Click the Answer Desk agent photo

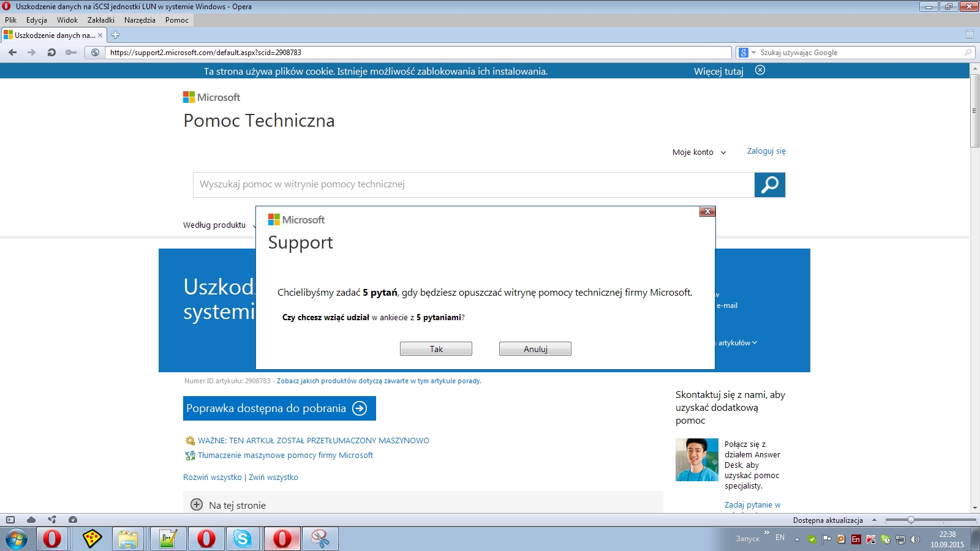click(697, 460)
